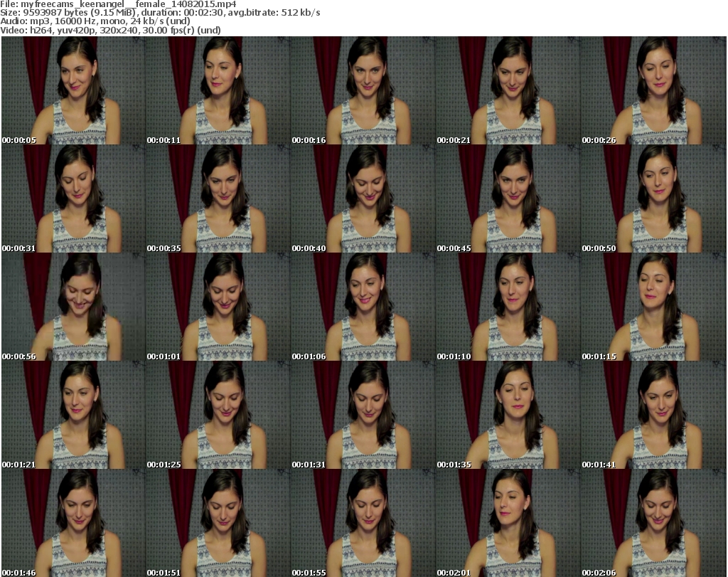Select the thumbnail frame timestamped 00:01:51

(218, 523)
